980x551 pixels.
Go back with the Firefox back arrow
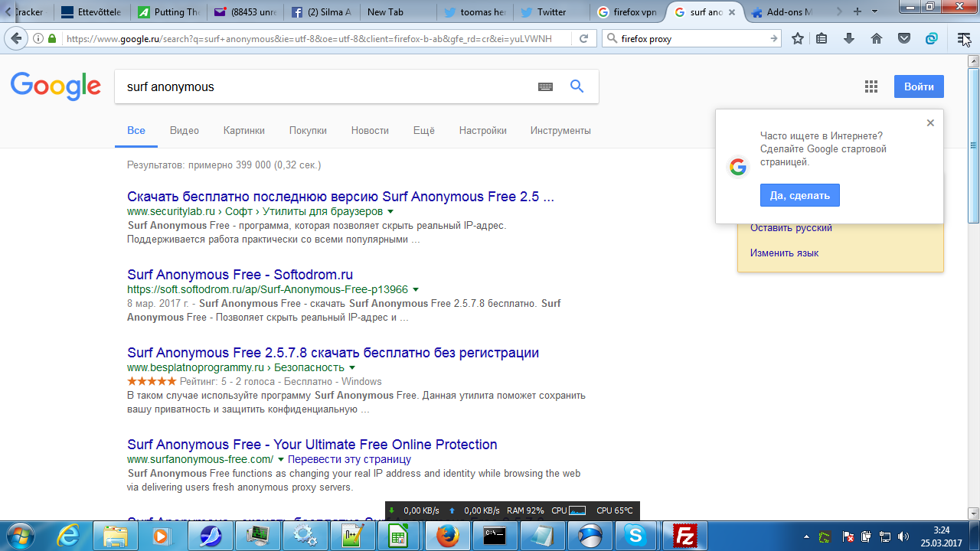15,38
